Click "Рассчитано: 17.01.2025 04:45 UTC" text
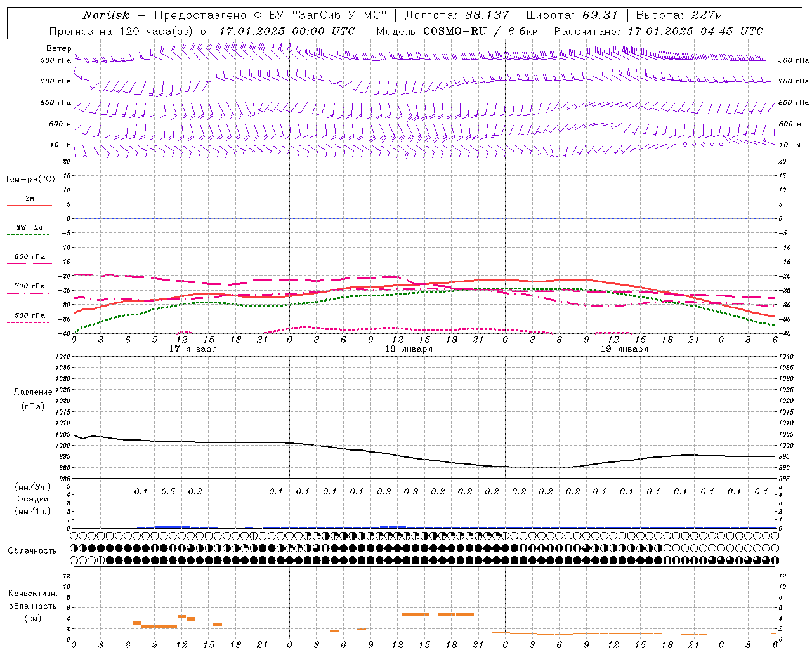This screenshot has height=650, width=812. point(658,31)
